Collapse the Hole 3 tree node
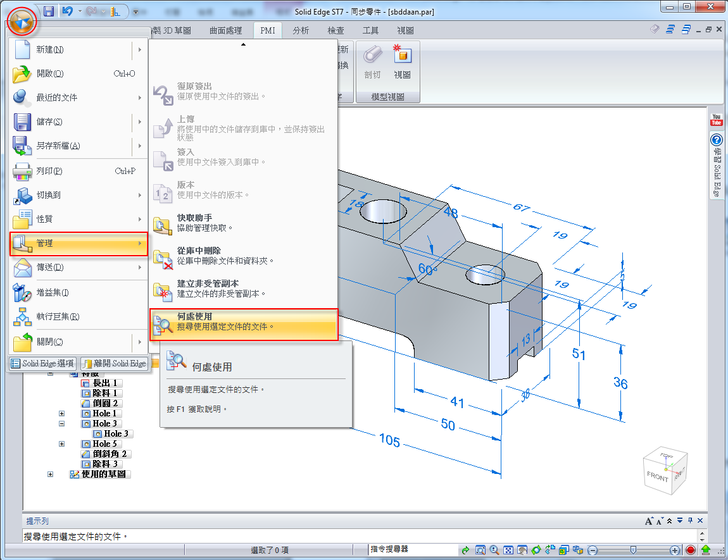The width and height of the screenshot is (728, 560). coord(62,423)
